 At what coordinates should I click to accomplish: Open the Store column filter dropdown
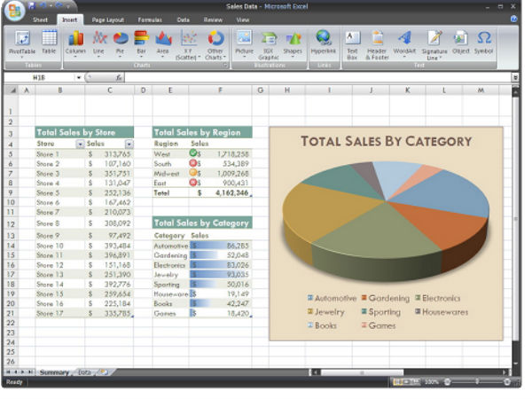(80, 144)
